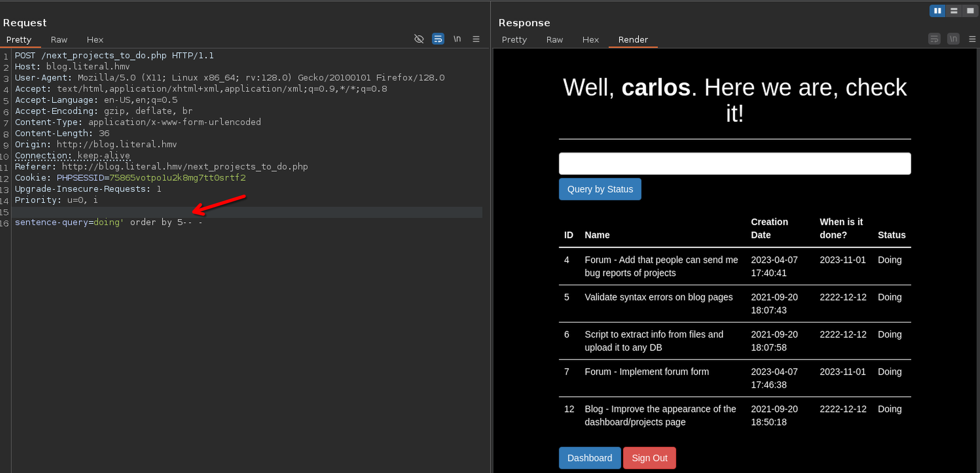Click the sentence-query payload line in request

(108, 222)
